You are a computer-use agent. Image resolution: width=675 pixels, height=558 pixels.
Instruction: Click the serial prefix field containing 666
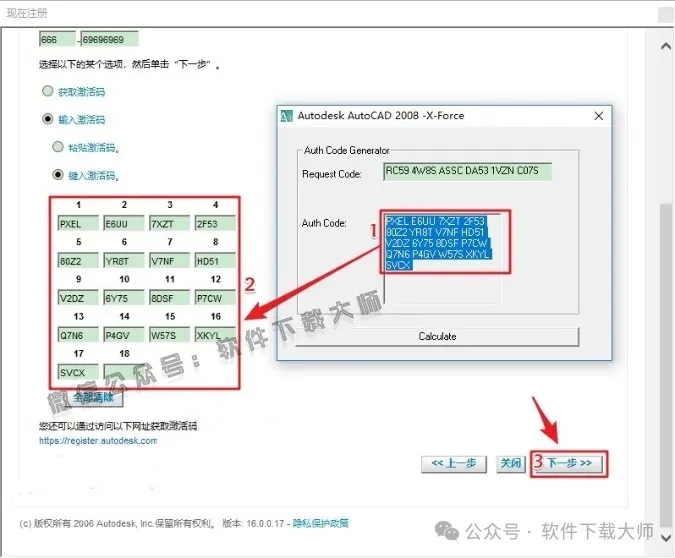(58, 39)
